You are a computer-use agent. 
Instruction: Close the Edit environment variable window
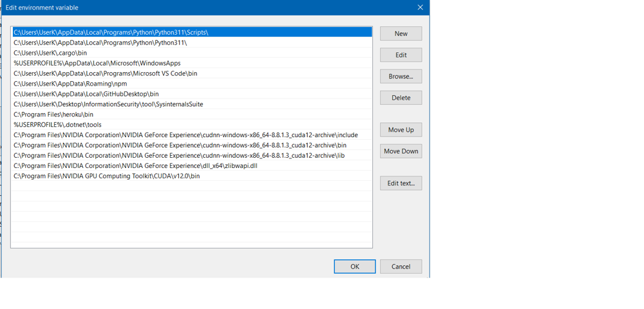pyautogui.click(x=420, y=7)
